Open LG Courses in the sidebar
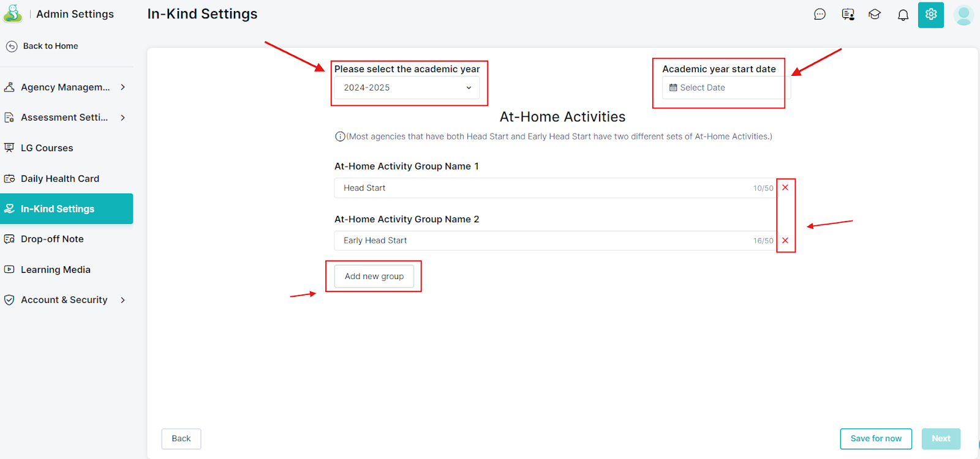 pos(47,148)
